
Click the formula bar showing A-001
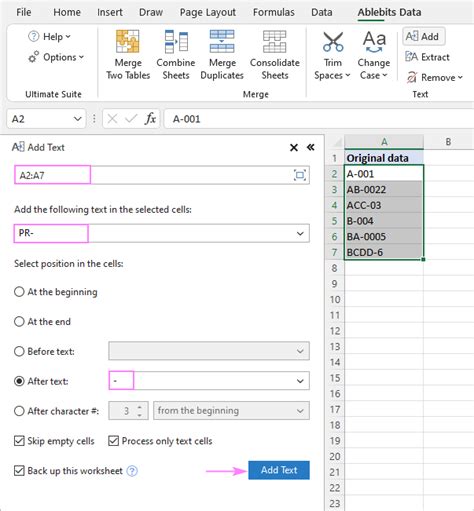319,119
